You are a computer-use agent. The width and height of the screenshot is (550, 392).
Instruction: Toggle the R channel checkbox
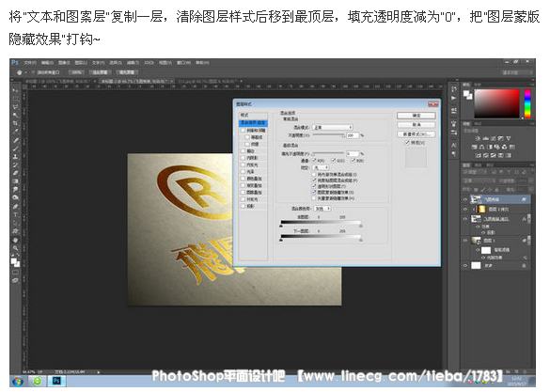[x=314, y=161]
